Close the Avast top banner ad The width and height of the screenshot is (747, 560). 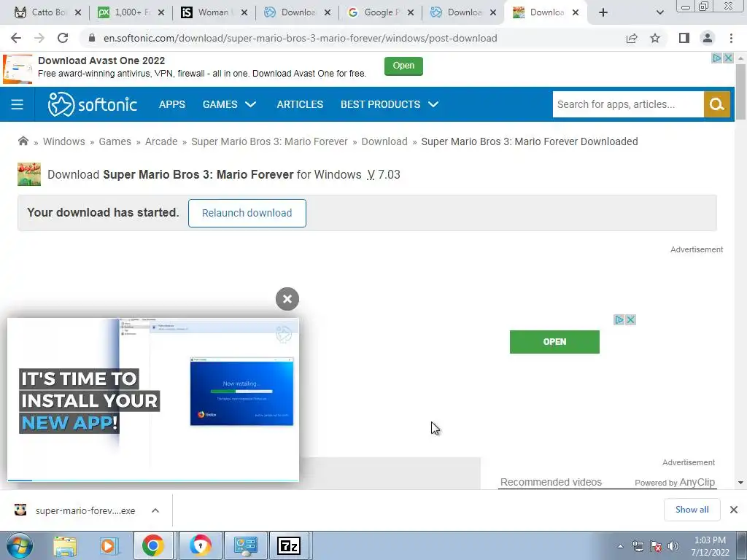(x=728, y=58)
